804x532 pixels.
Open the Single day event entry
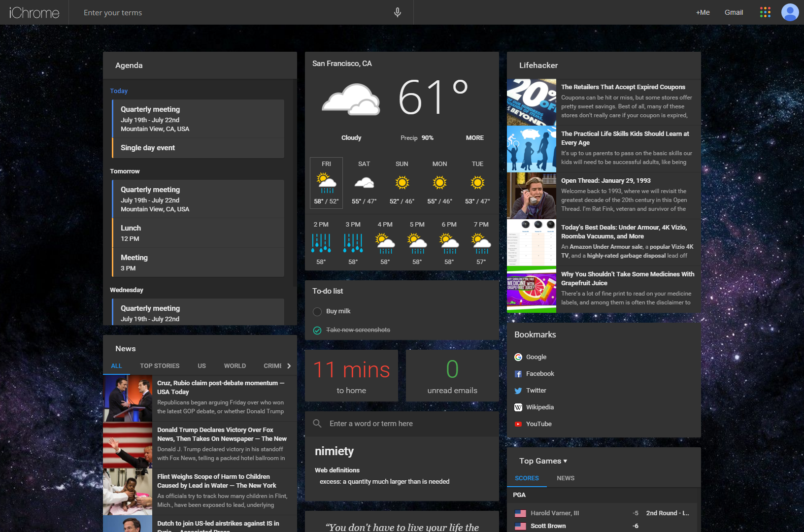198,148
